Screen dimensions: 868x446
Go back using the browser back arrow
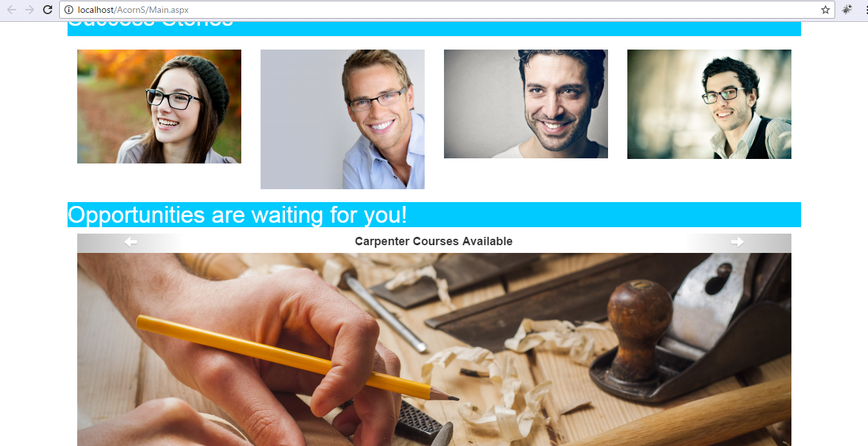click(x=11, y=10)
